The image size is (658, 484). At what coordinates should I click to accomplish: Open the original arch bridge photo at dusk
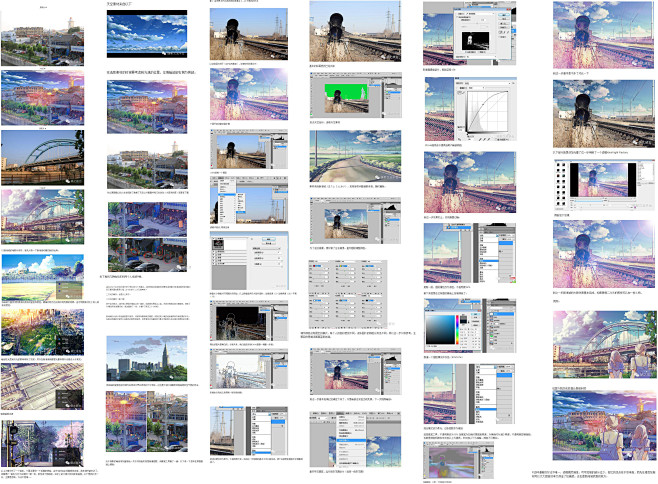click(49, 158)
